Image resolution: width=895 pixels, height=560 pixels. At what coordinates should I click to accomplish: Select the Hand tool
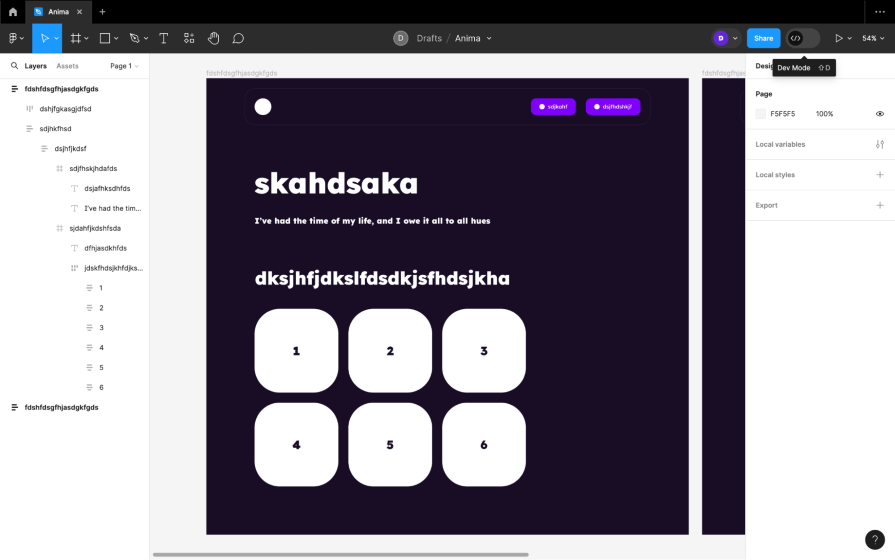click(214, 38)
